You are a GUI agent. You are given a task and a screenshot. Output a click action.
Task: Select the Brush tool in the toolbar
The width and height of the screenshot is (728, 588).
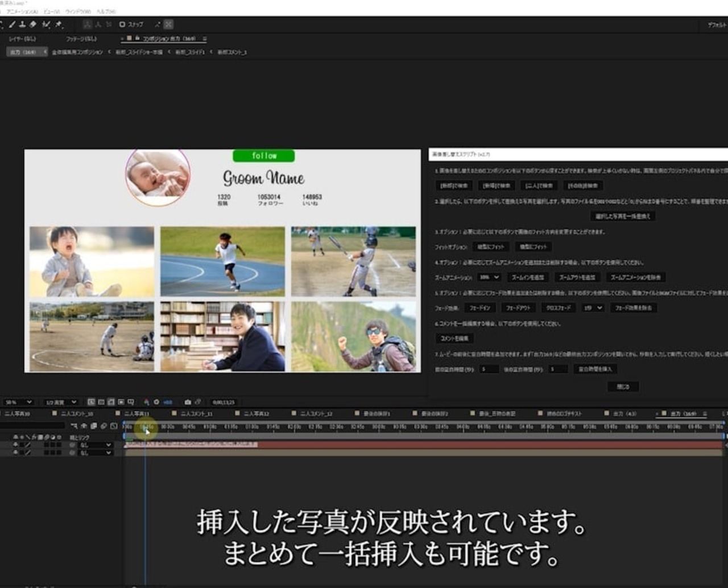[x=12, y=24]
